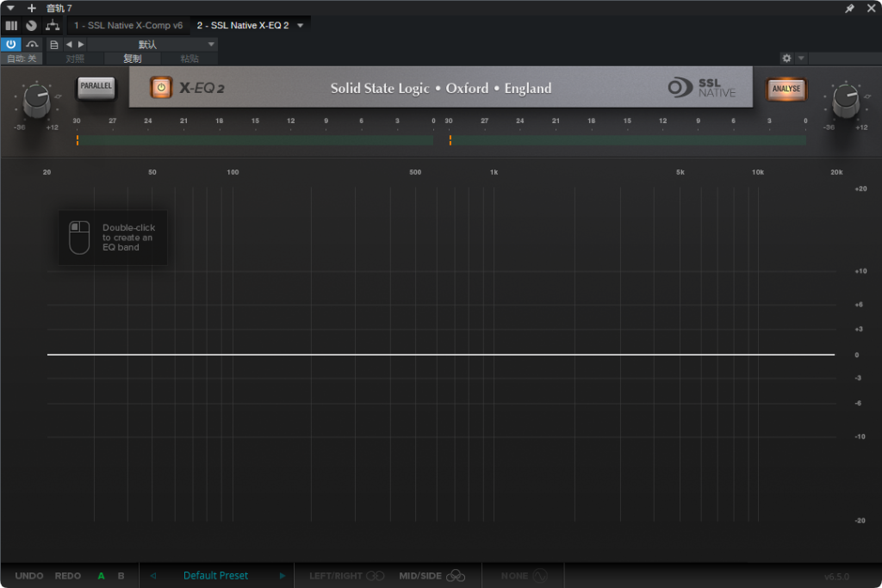This screenshot has height=588, width=882.
Task: Toggle the X-EQ 2 power button
Action: point(161,88)
